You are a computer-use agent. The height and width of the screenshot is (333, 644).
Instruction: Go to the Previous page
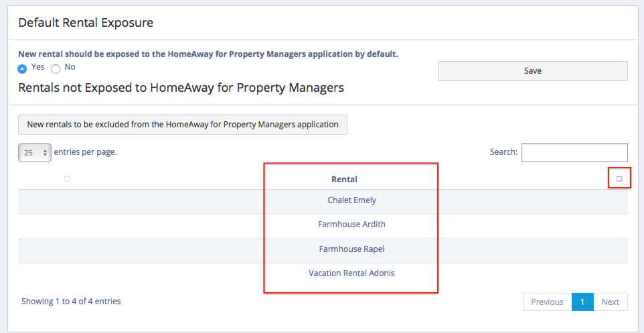click(547, 302)
